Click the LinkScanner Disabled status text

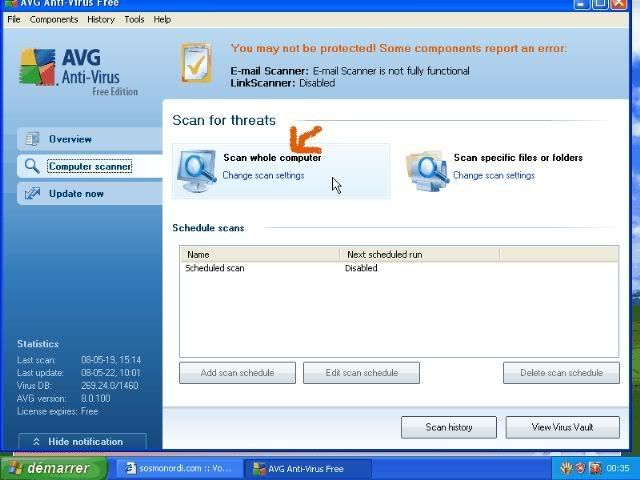[x=317, y=83]
